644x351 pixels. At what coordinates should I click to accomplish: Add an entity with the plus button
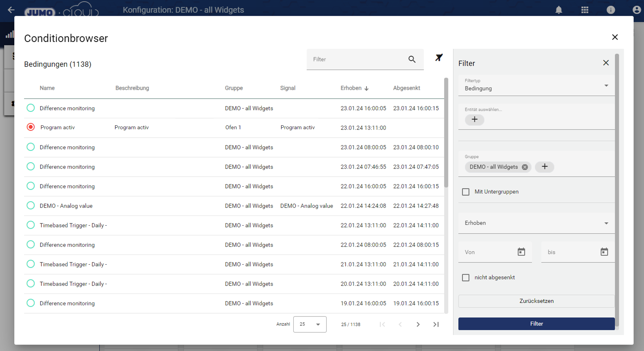(474, 119)
